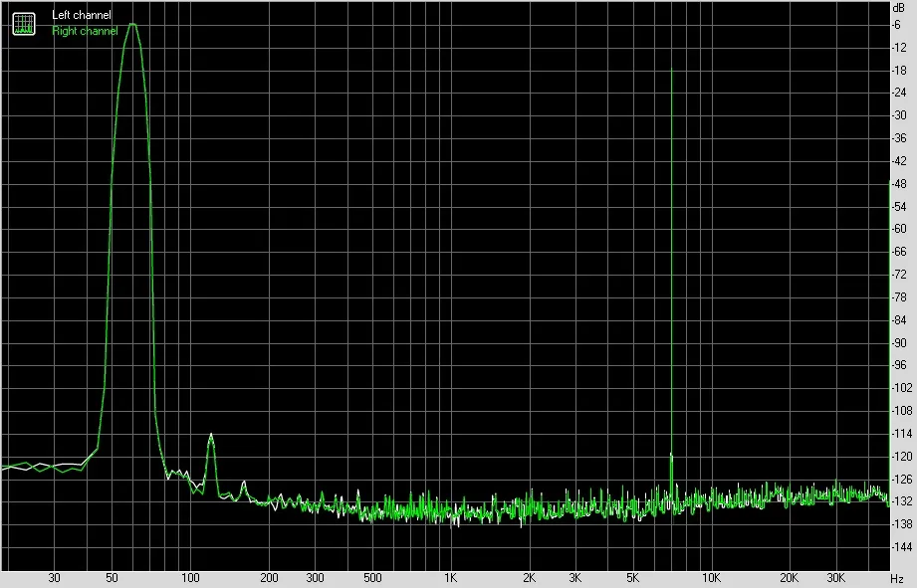The height and width of the screenshot is (588, 917).
Task: Click the "-66" dB axis value
Action: [x=898, y=252]
